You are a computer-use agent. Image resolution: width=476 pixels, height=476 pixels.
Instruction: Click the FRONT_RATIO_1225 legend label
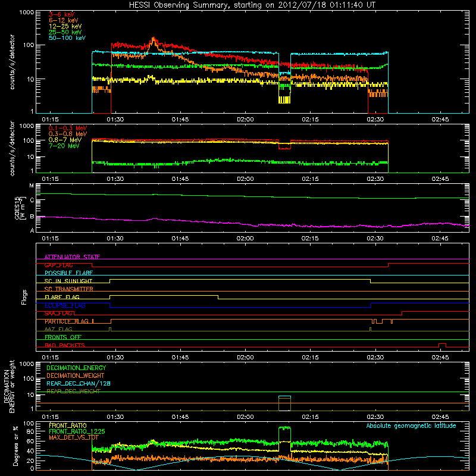click(x=77, y=431)
